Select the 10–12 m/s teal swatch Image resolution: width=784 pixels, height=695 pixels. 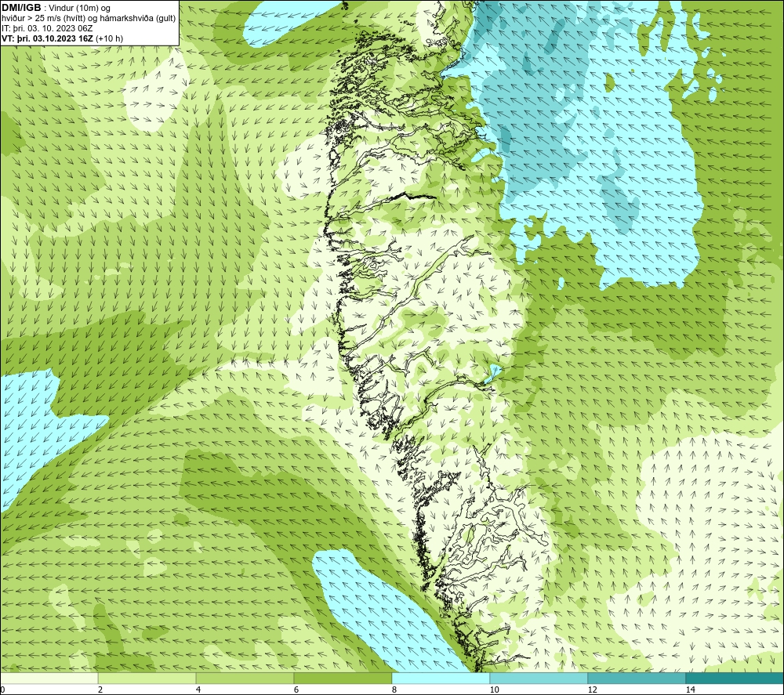[539, 678]
